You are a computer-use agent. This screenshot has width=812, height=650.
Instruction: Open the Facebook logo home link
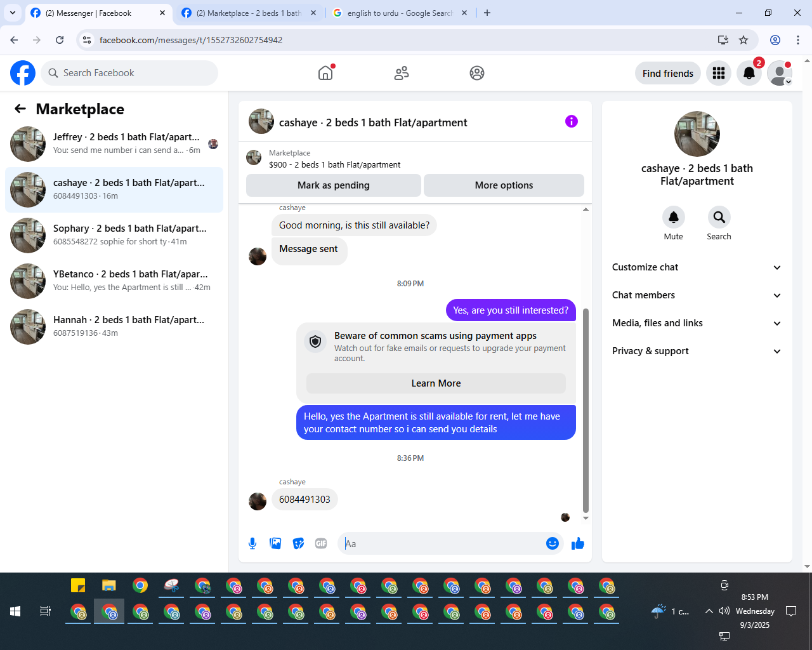point(23,73)
